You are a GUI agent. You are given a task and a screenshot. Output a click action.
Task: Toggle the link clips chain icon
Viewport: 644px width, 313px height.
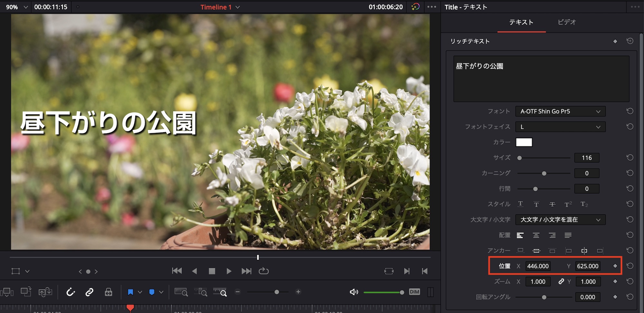click(89, 292)
